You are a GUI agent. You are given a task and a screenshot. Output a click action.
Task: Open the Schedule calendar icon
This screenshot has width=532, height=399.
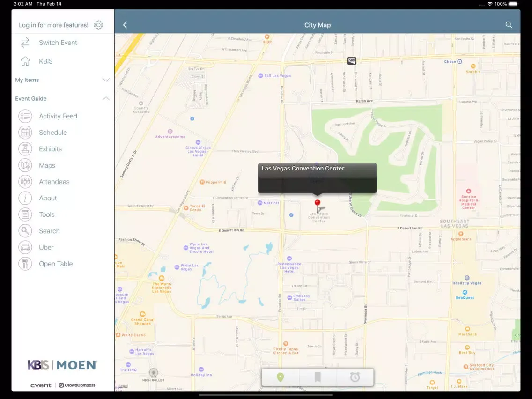(x=25, y=133)
